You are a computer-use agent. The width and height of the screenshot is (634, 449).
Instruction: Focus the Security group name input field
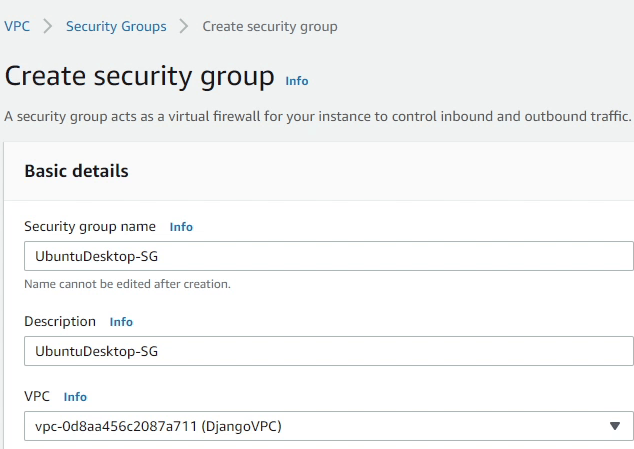point(328,256)
